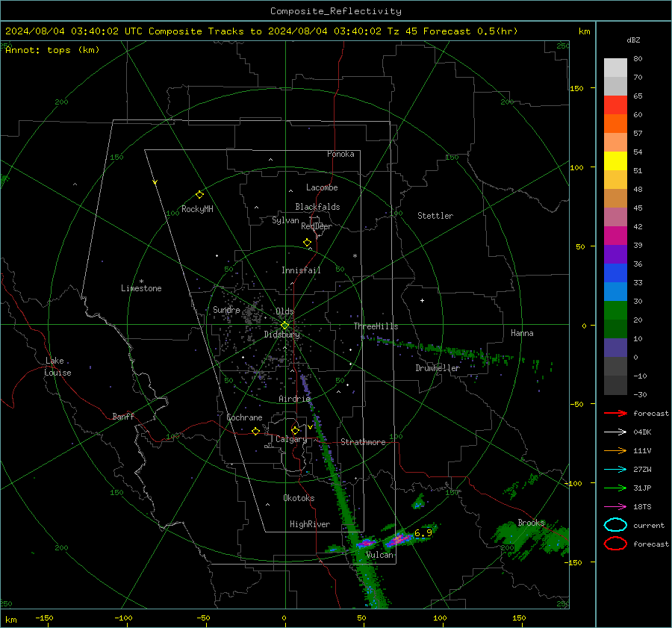Click the Lacombe label
This screenshot has width=672, height=628.
322,187
